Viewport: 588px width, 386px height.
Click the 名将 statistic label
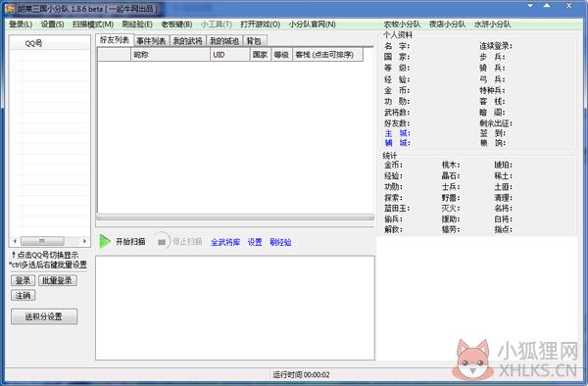click(504, 209)
